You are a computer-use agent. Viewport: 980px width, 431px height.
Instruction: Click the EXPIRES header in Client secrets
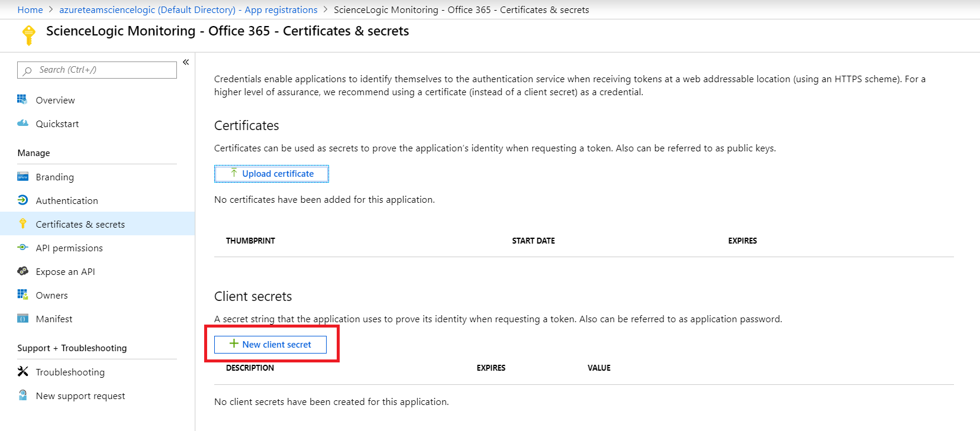(491, 368)
